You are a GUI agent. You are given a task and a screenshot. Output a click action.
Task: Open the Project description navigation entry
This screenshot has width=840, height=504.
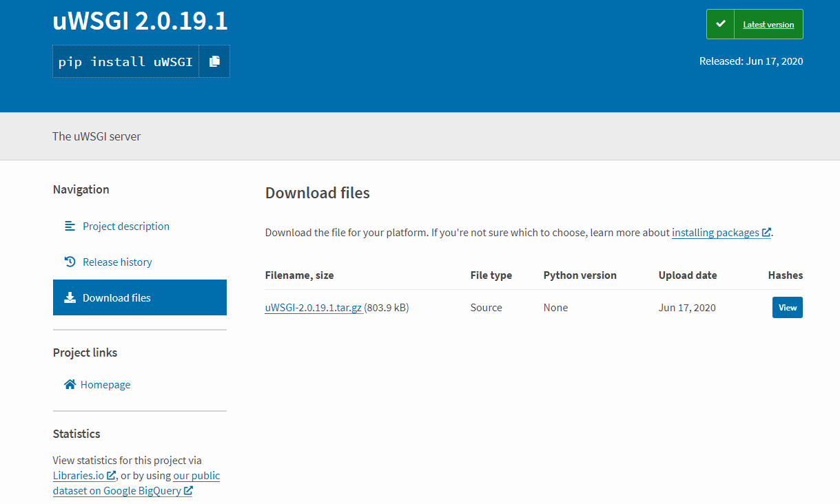tap(126, 226)
